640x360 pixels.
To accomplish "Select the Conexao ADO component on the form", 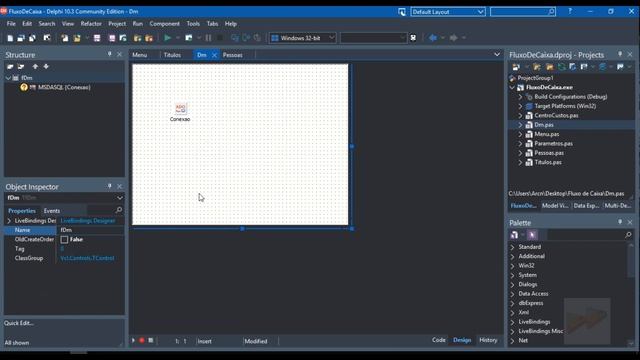I will (x=180, y=109).
